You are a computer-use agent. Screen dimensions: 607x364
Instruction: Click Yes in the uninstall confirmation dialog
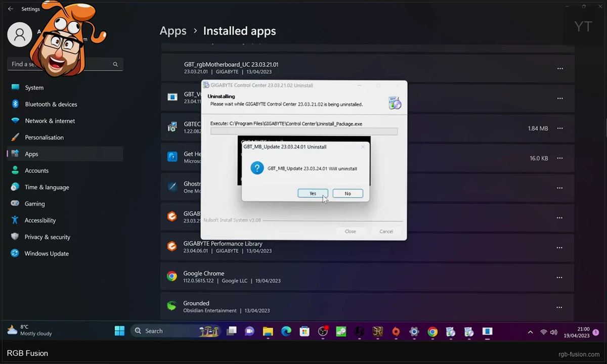pos(313,194)
